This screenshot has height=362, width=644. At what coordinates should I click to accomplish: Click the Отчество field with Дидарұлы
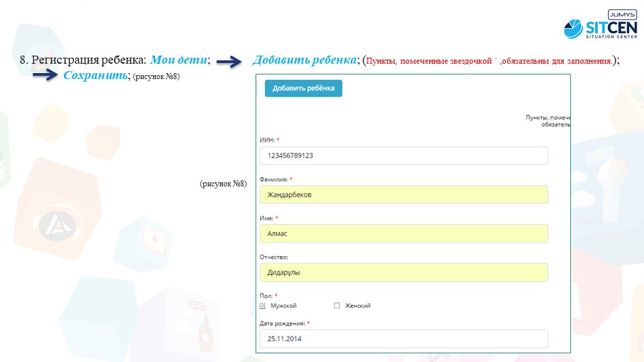pos(403,272)
